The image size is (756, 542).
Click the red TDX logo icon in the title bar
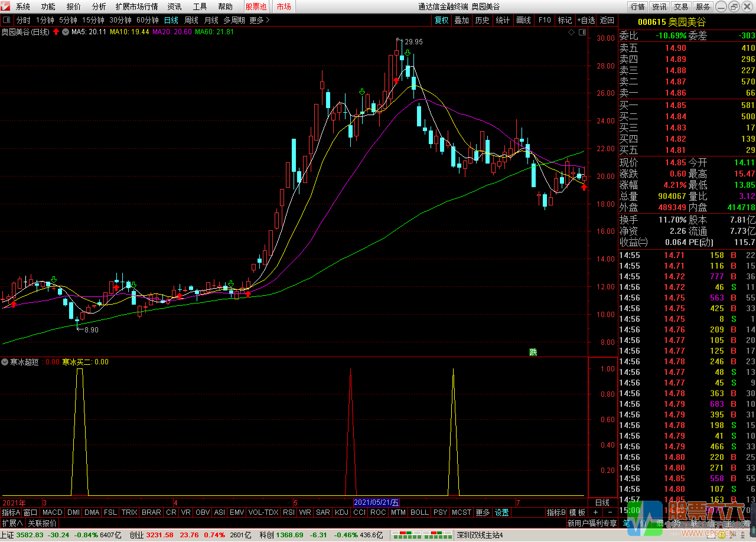[6, 6]
